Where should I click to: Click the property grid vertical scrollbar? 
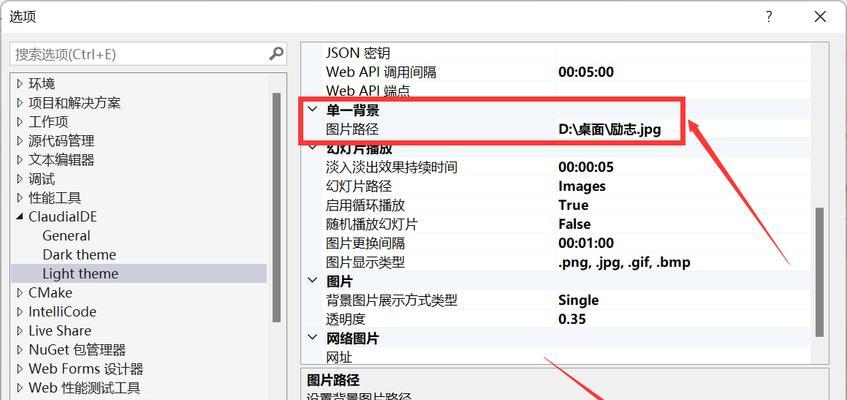click(819, 272)
